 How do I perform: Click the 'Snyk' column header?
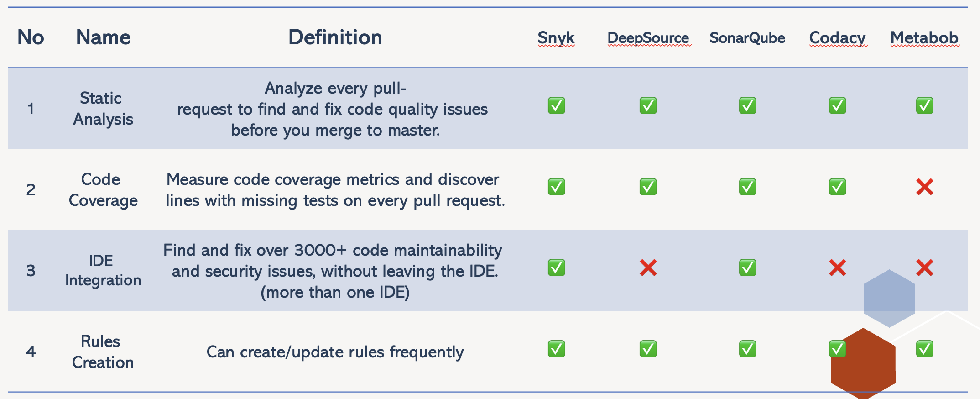pos(556,38)
